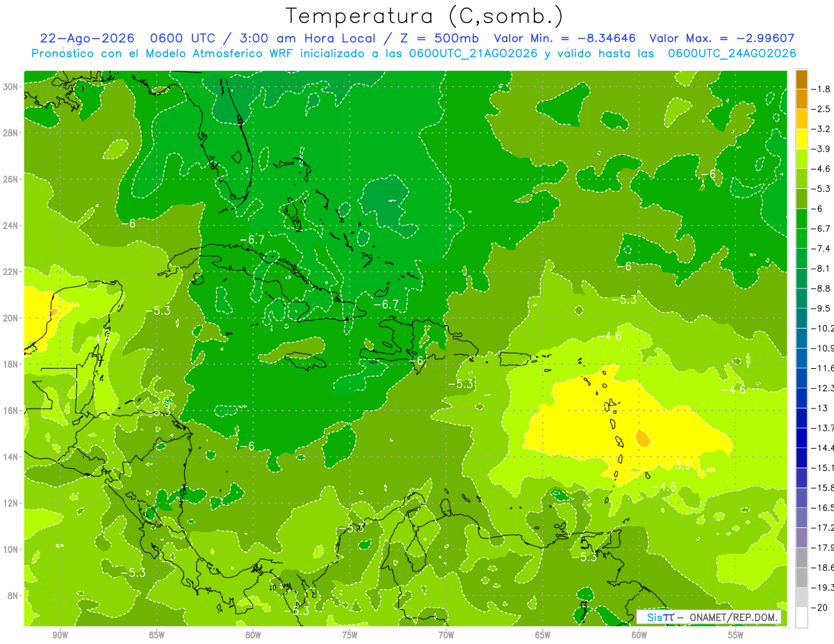Click the initialization time '0600UTC_21AGO2026'
This screenshot has width=834, height=644.
tap(473, 53)
